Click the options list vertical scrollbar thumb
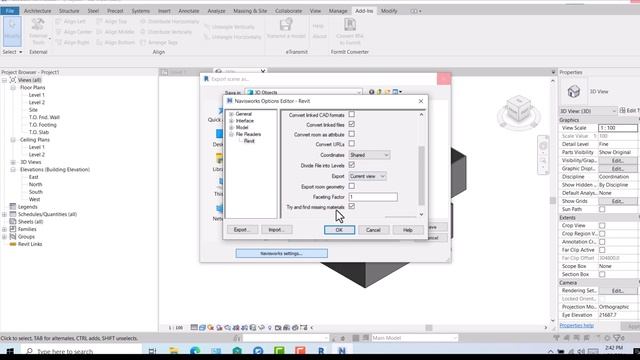 coord(421,176)
